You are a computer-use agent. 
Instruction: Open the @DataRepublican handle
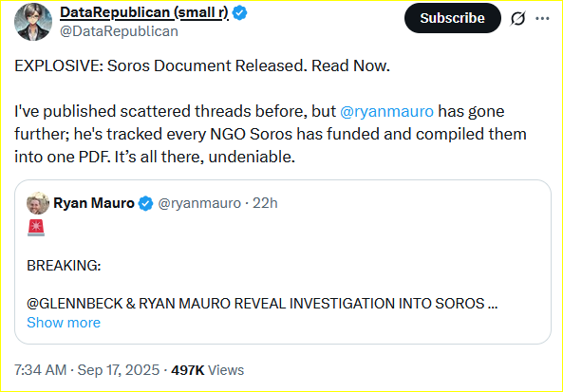click(119, 31)
